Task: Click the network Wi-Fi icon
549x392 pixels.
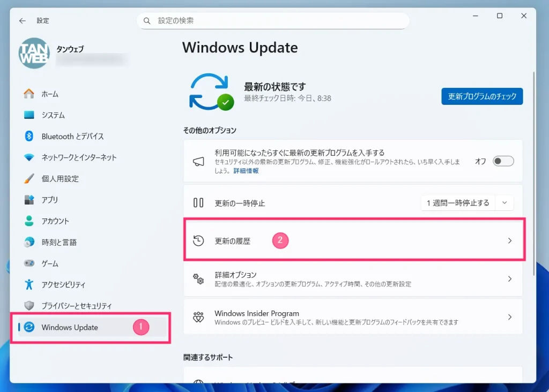Action: 29,157
